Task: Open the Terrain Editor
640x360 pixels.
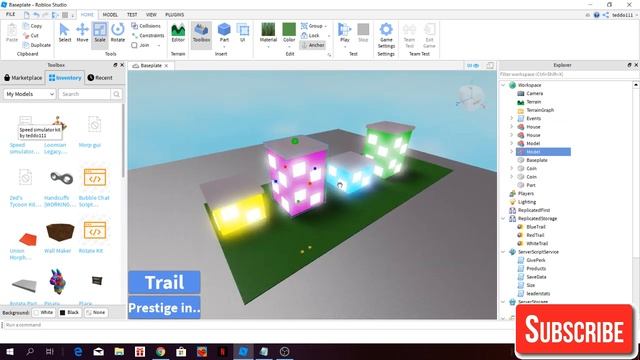Action: 178,33
